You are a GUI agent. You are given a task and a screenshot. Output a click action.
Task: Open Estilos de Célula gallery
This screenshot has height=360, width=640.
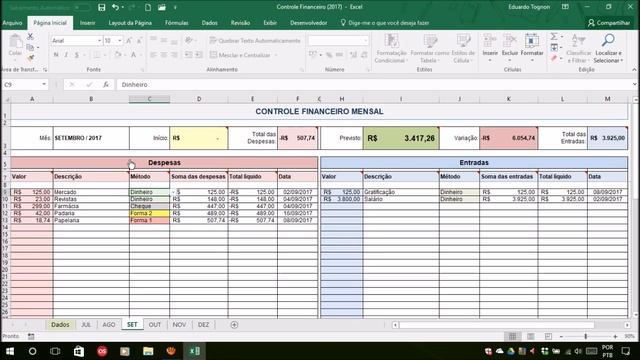(x=463, y=48)
